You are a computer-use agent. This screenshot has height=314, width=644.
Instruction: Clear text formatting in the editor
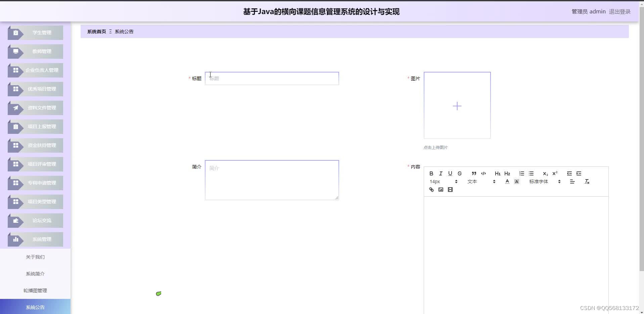tap(587, 181)
